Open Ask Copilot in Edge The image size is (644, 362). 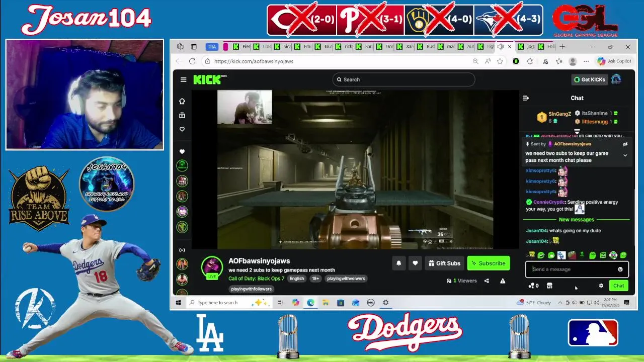[614, 61]
